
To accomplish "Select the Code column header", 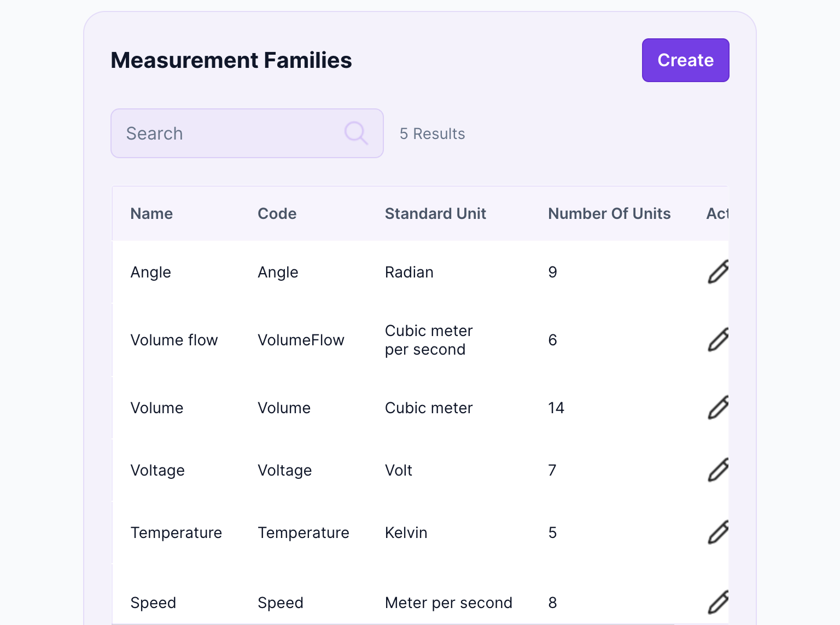I will coord(277,213).
